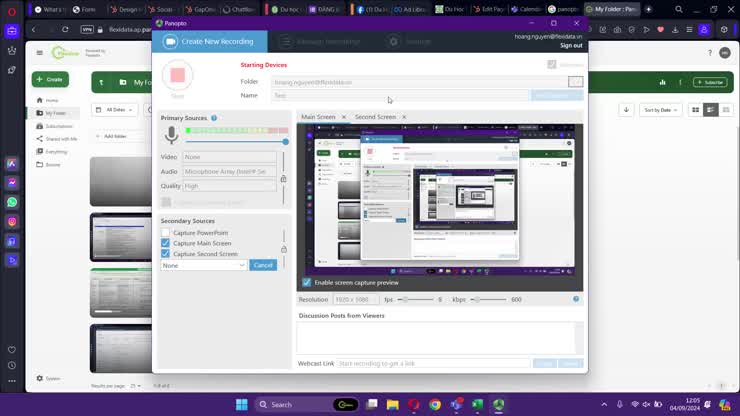The height and width of the screenshot is (416, 740).
Task: Open the secondary source None dropdown
Action: pyautogui.click(x=204, y=265)
